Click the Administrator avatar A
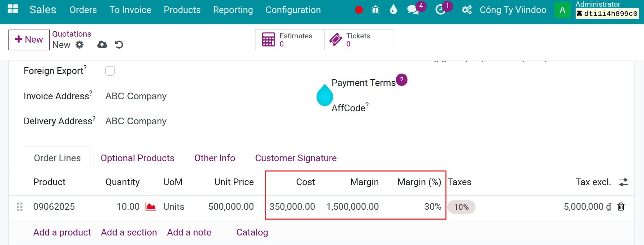The image size is (644, 245). click(x=563, y=10)
